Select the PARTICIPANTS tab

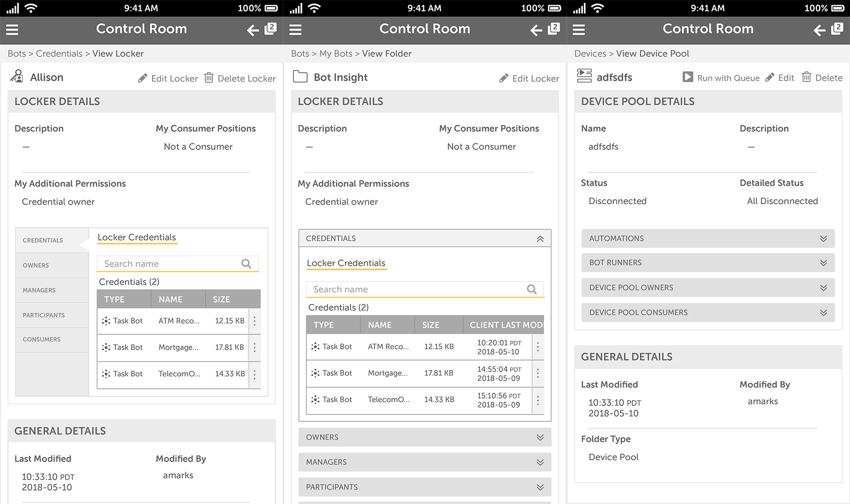43,315
